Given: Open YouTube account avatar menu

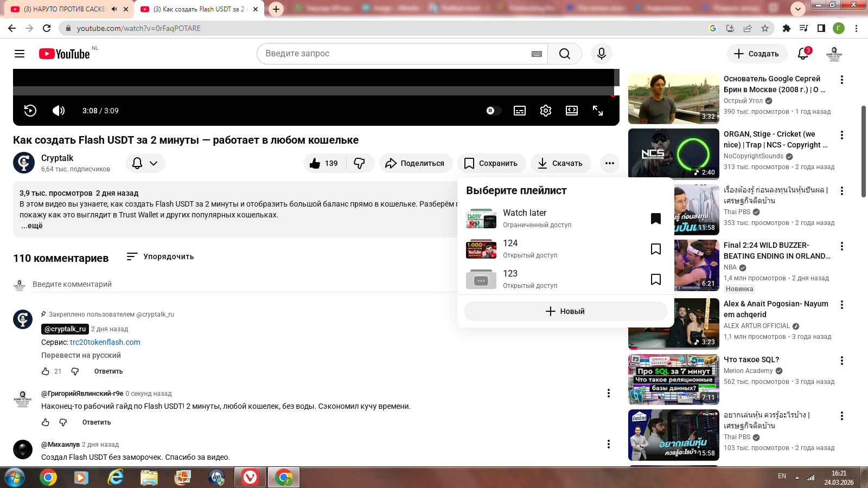Looking at the screenshot, I should 834,54.
